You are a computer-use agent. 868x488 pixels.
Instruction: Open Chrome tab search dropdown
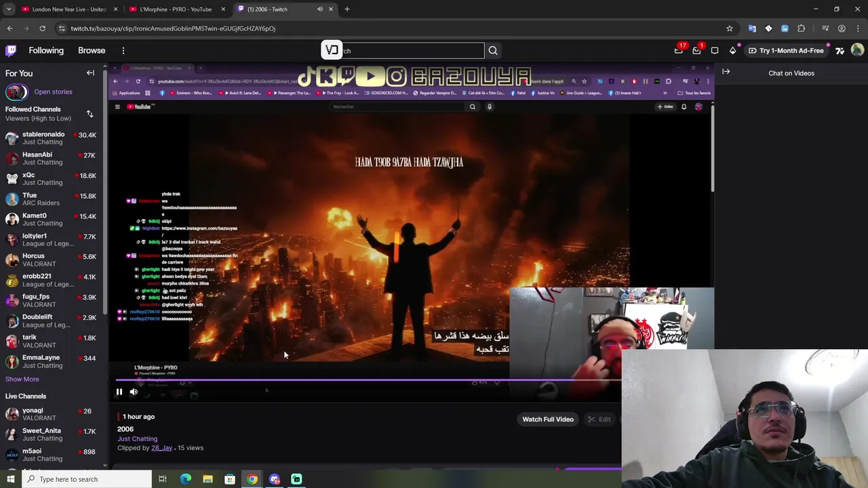tap(9, 9)
